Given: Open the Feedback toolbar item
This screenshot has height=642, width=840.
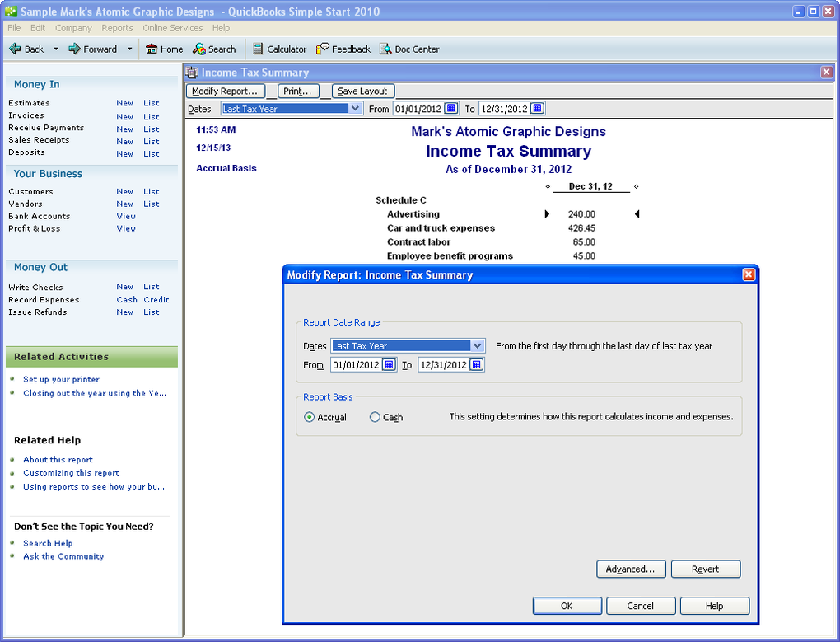Looking at the screenshot, I should point(343,49).
